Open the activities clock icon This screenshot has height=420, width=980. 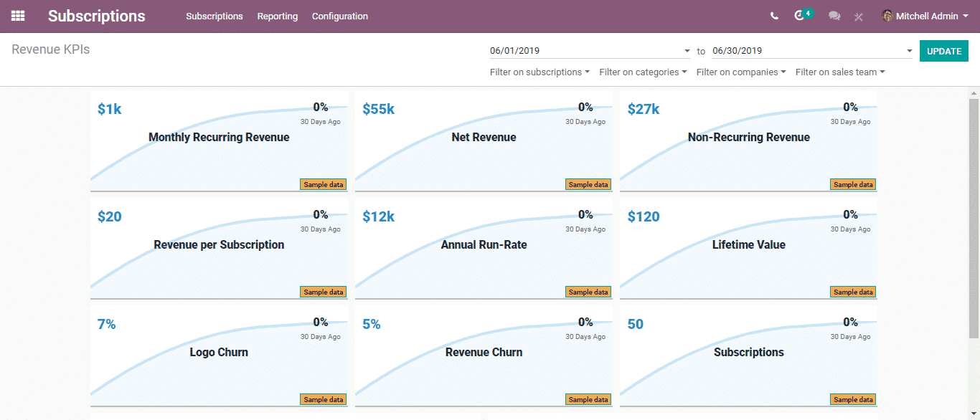click(x=800, y=16)
